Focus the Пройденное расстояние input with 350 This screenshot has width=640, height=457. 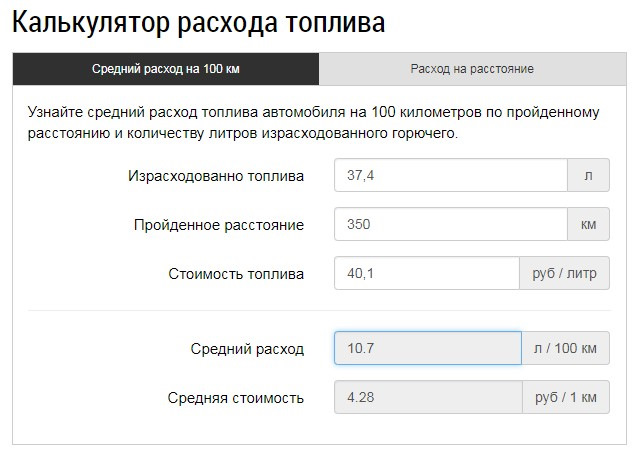(451, 224)
